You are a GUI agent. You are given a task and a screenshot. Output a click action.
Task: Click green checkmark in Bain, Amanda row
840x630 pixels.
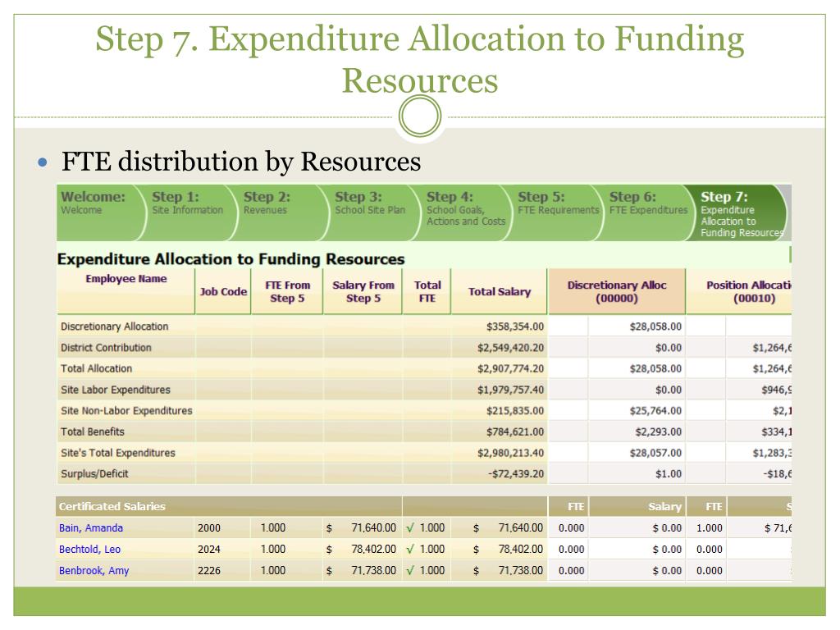pyautogui.click(x=410, y=528)
